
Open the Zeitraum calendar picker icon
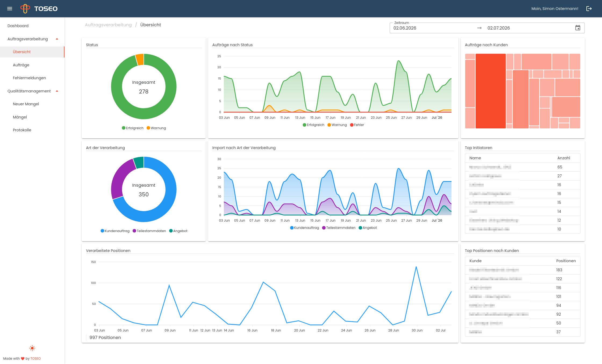pos(578,28)
